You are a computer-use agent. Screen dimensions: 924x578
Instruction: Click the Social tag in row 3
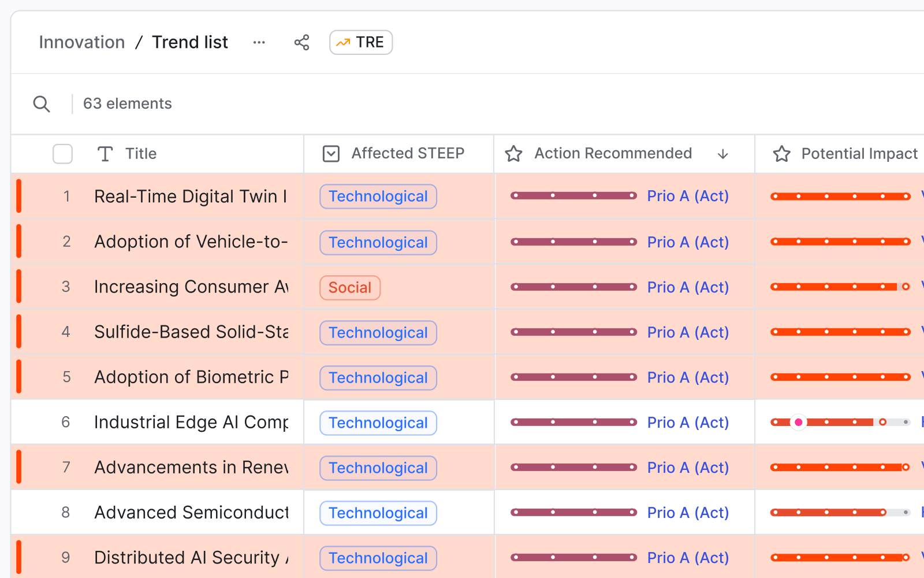(350, 288)
